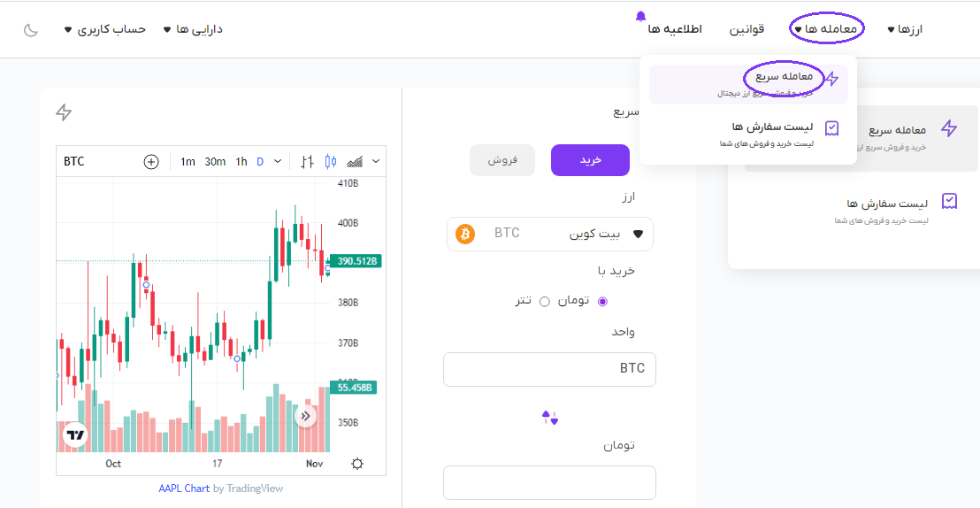Select the bar chart style icon

[307, 162]
